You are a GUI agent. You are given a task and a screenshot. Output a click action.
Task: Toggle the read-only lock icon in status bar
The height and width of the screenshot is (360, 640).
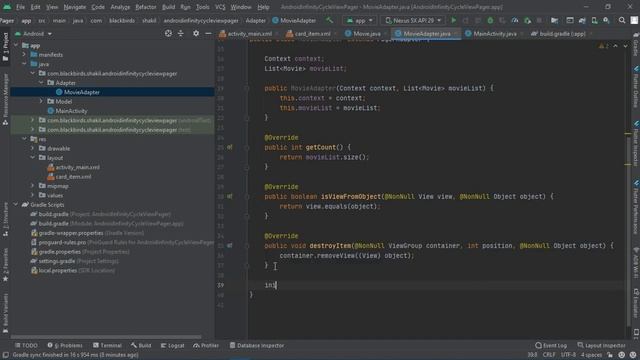tap(610, 355)
